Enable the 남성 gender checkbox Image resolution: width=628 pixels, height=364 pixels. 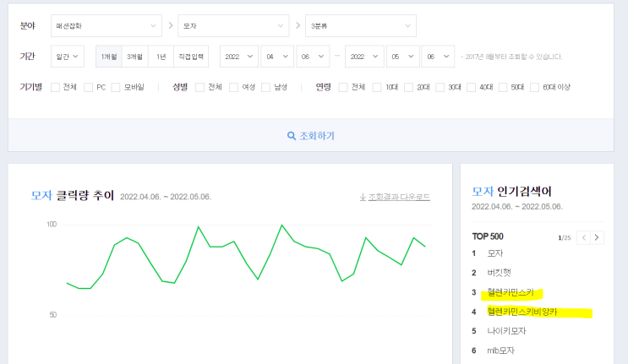point(266,87)
